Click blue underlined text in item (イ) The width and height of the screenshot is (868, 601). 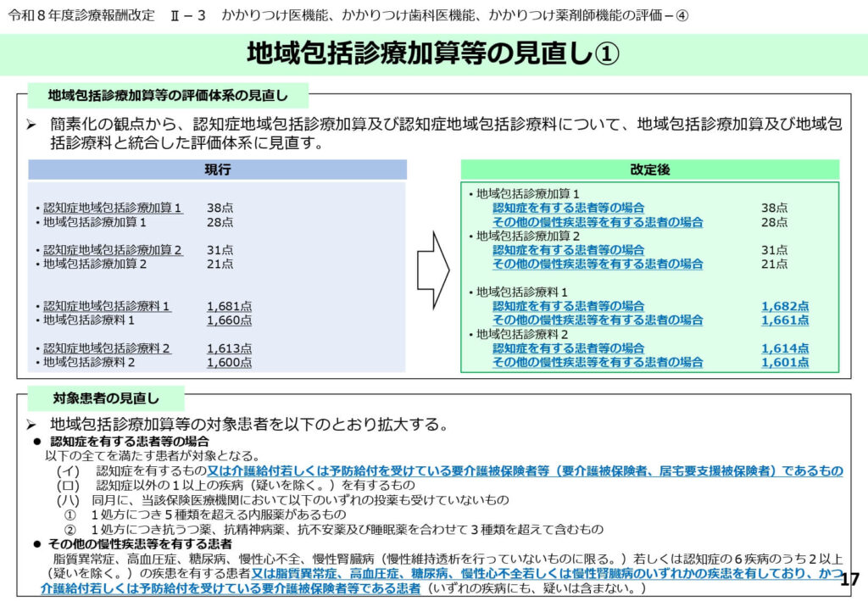[526, 470]
